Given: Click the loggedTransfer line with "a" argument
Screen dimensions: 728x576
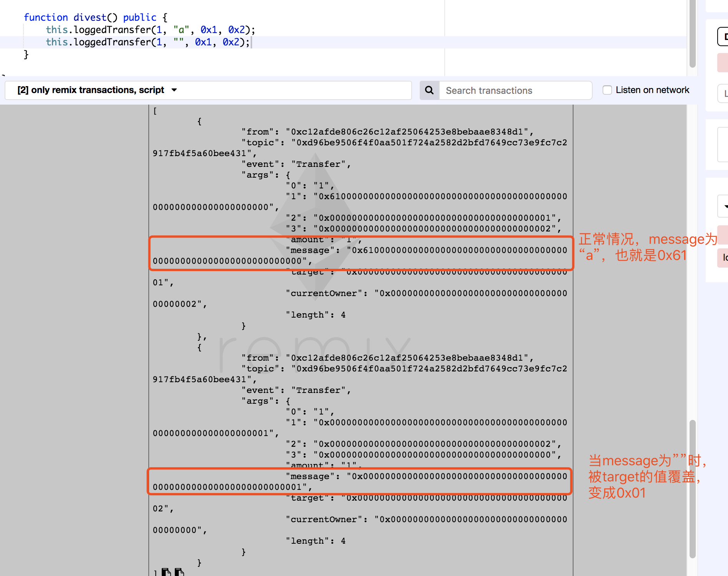Looking at the screenshot, I should click(x=150, y=30).
